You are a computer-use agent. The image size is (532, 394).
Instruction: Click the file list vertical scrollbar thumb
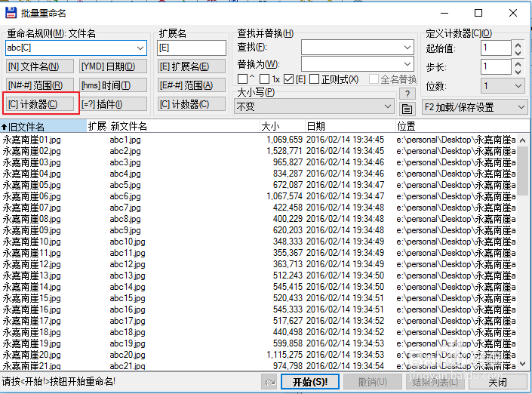pyautogui.click(x=522, y=171)
